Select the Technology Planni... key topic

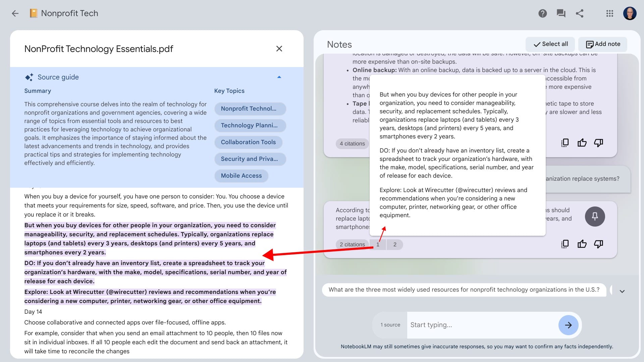coord(250,125)
